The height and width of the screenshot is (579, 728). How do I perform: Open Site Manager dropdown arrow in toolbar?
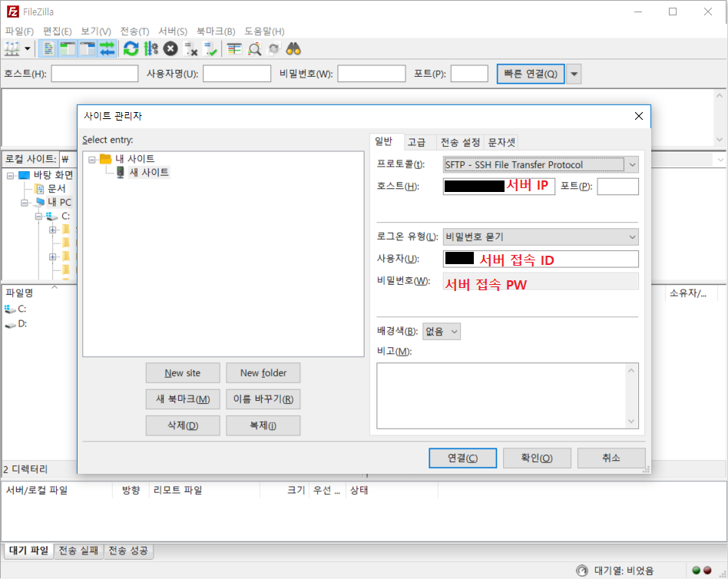point(28,48)
